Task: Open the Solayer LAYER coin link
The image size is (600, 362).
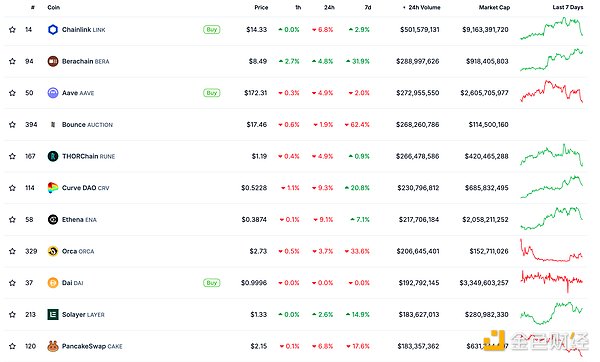Action: (x=83, y=315)
